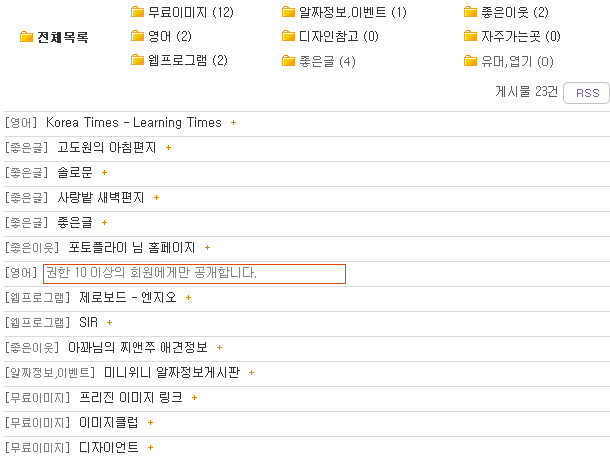Click the restricted 권한 10 이상 message box
The height and width of the screenshot is (460, 610).
(194, 273)
